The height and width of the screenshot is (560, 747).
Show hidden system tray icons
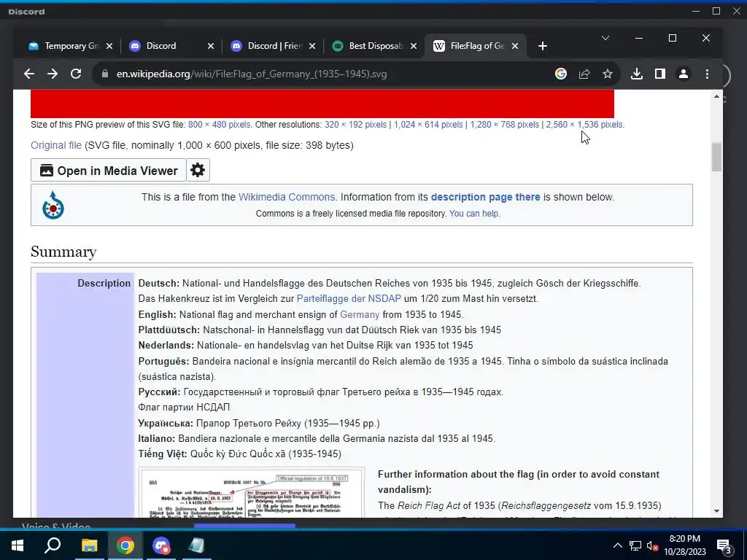pyautogui.click(x=617, y=545)
